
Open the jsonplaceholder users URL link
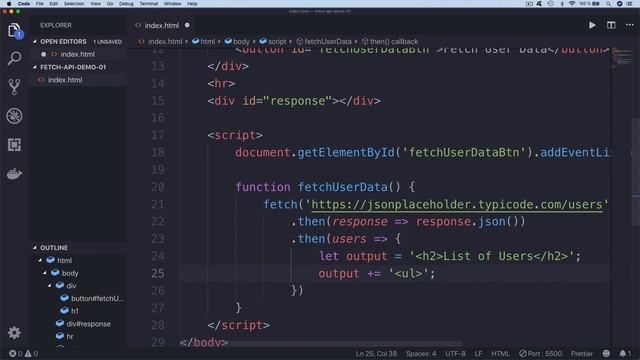457,204
